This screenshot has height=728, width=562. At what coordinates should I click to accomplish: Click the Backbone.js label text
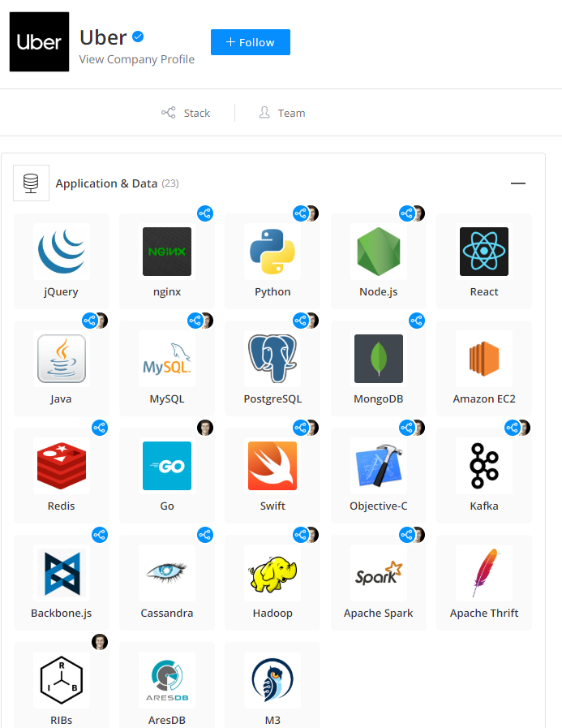[x=62, y=614]
